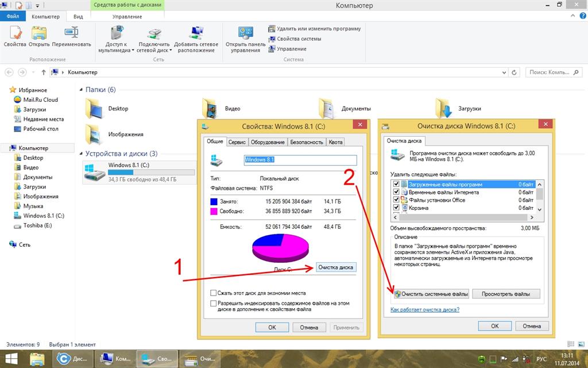
Task: Click the up-one-level arrow icon
Action: pyautogui.click(x=44, y=72)
